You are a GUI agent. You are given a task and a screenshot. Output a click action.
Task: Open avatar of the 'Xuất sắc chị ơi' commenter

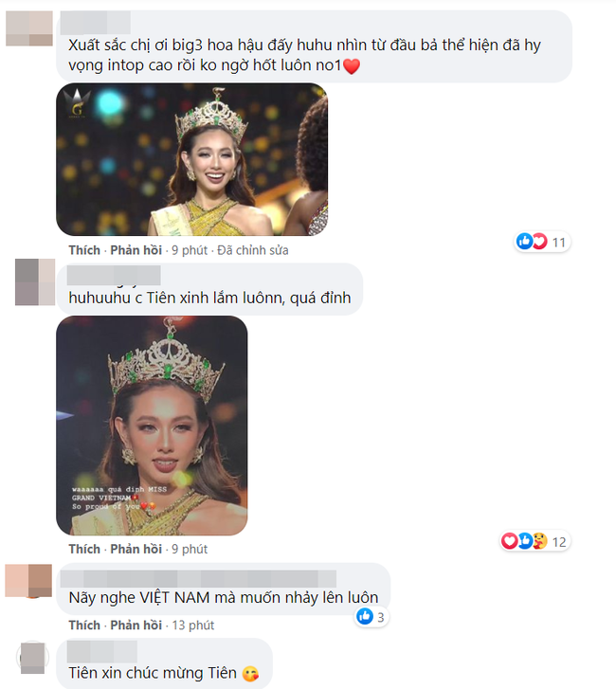[x=27, y=25]
